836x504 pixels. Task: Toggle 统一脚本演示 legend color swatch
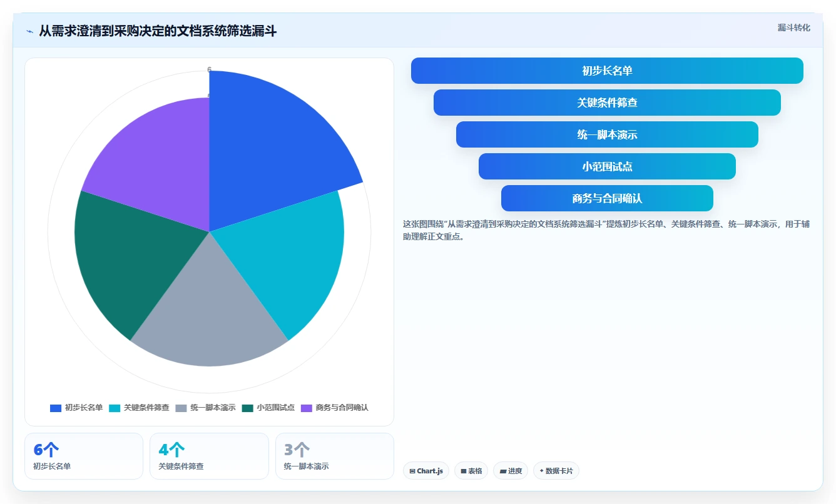point(181,408)
